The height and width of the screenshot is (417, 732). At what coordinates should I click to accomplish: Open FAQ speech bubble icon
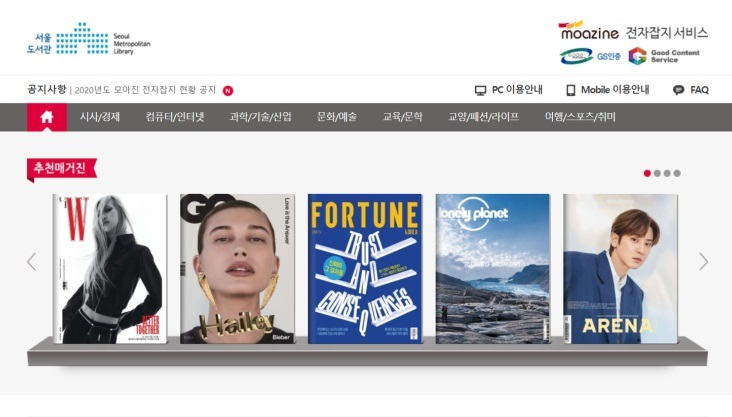click(x=678, y=90)
